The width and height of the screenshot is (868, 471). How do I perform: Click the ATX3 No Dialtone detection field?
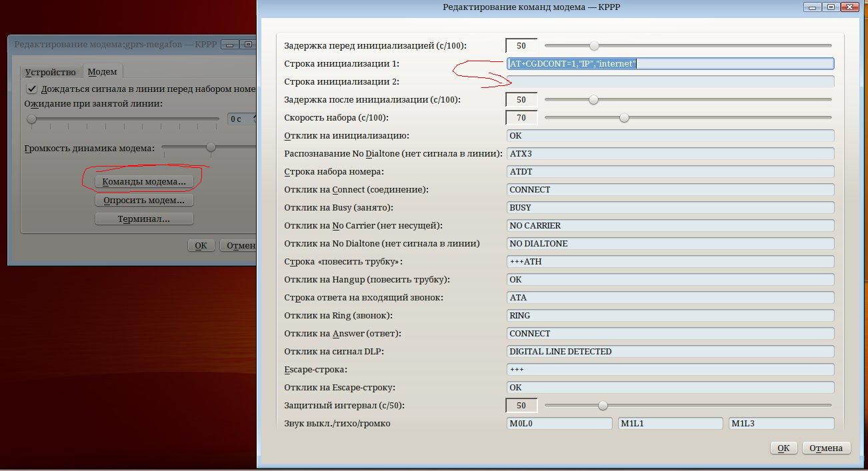click(670, 154)
